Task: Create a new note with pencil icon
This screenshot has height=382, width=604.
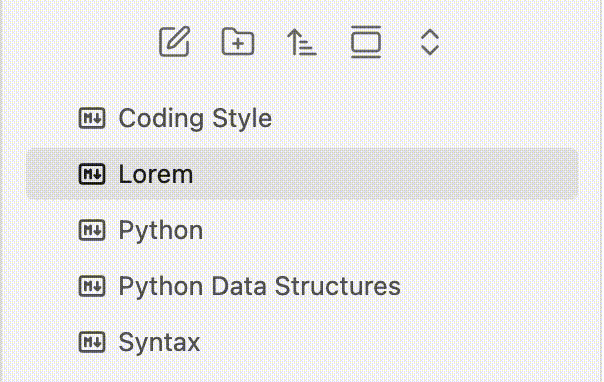Action: 174,42
